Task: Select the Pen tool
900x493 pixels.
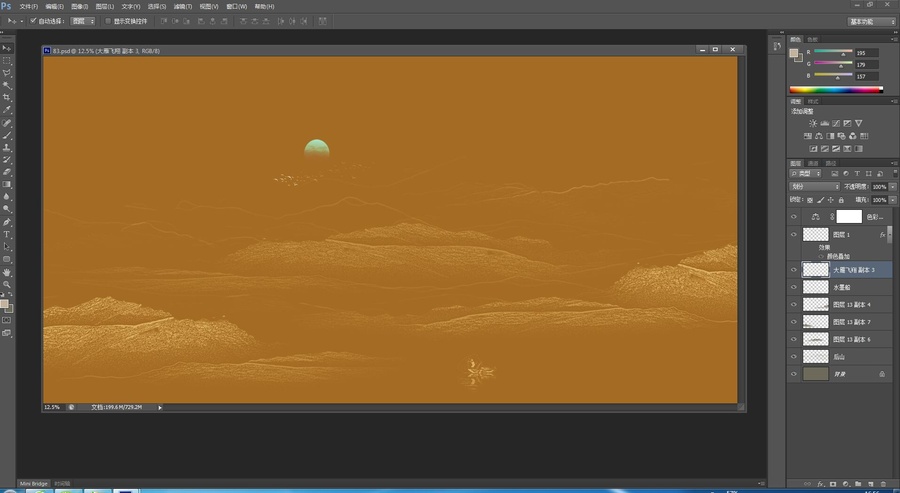Action: click(x=7, y=222)
